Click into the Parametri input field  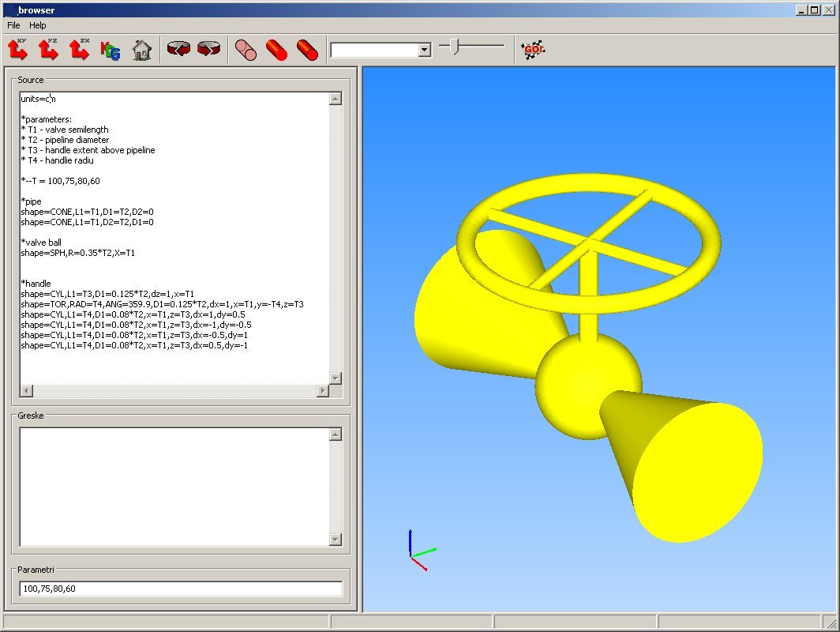[181, 589]
